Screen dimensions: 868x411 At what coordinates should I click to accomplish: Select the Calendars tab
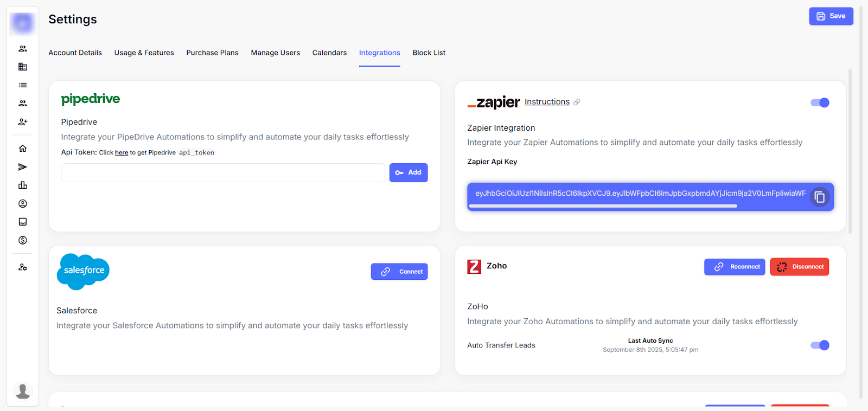click(329, 53)
